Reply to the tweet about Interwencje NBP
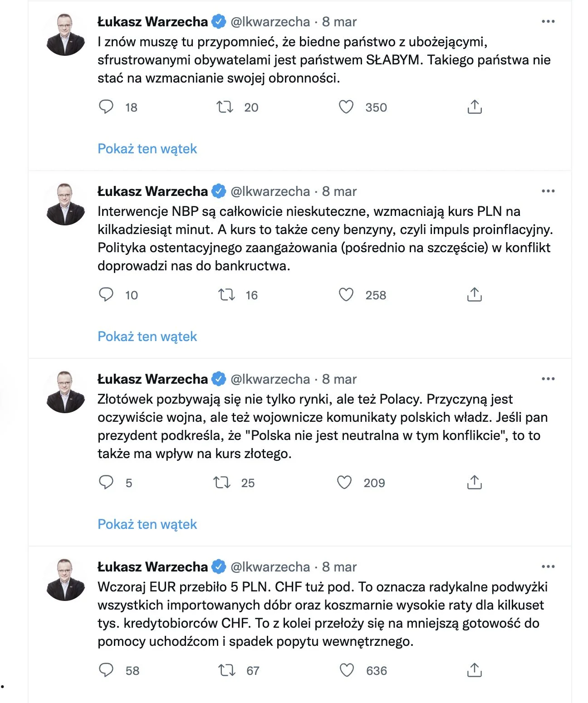588x703 pixels. point(106,295)
